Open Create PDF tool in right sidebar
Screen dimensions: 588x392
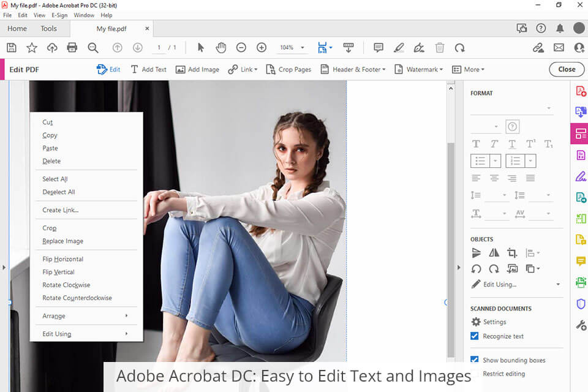click(x=581, y=91)
